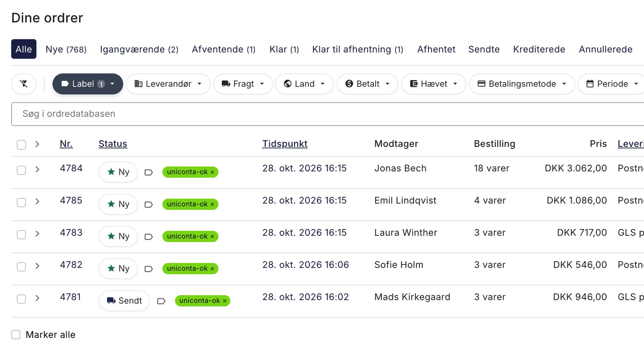Switch to the Klar til afhentning tab
The height and width of the screenshot is (362, 644).
pos(358,49)
